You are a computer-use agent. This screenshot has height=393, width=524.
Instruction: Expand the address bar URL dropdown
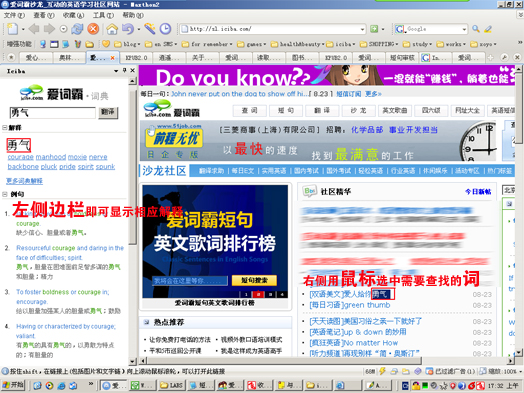click(x=362, y=29)
